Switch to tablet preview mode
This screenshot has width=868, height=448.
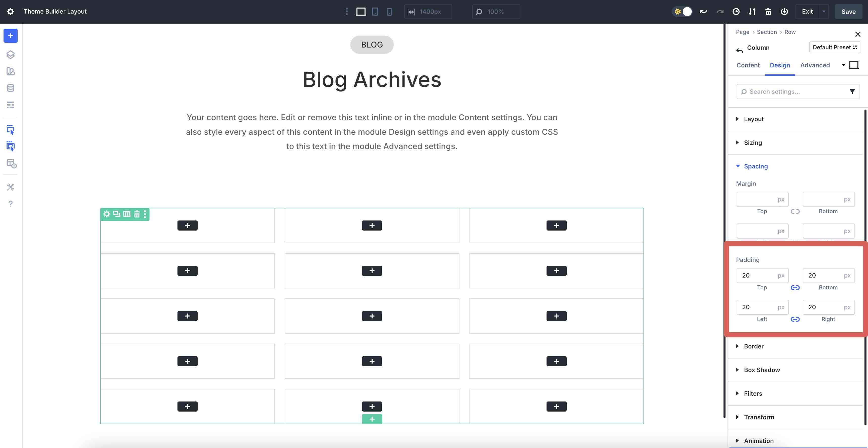click(375, 12)
